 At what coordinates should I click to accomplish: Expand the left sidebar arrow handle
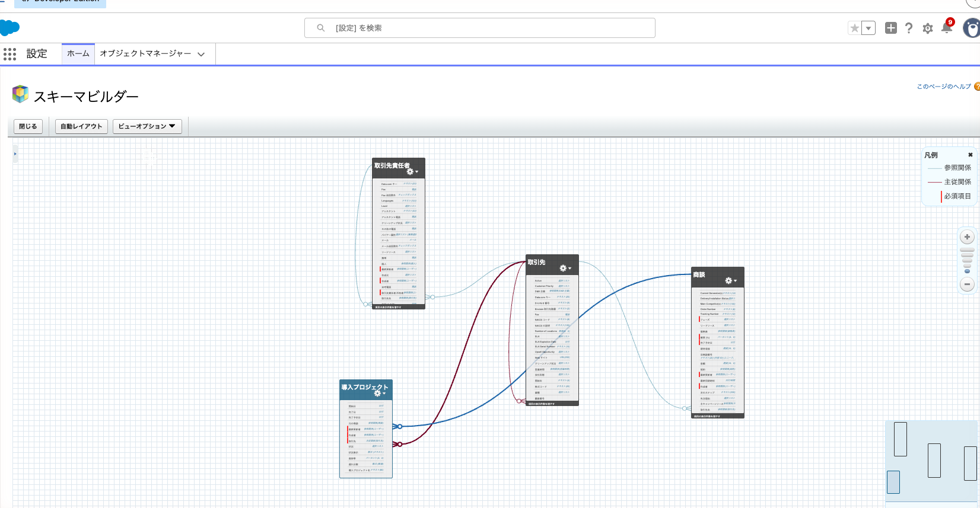coord(15,154)
